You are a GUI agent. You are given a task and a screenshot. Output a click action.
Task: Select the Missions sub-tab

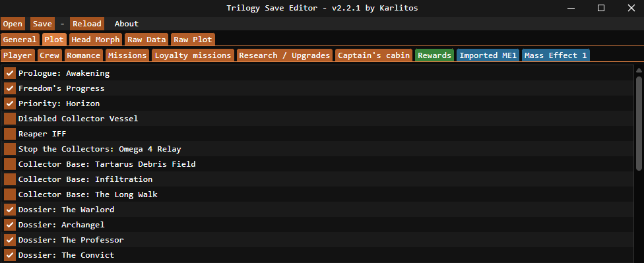tap(127, 55)
